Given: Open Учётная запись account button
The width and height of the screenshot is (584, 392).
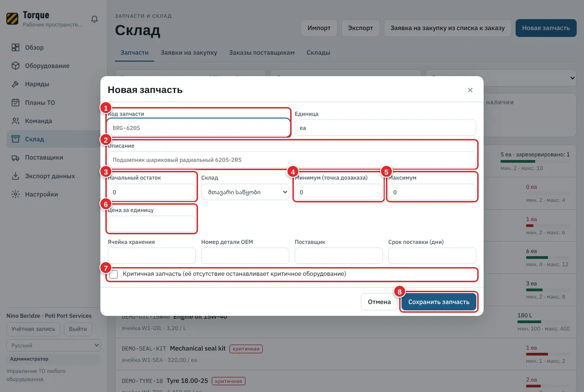Looking at the screenshot, I should tap(33, 329).
